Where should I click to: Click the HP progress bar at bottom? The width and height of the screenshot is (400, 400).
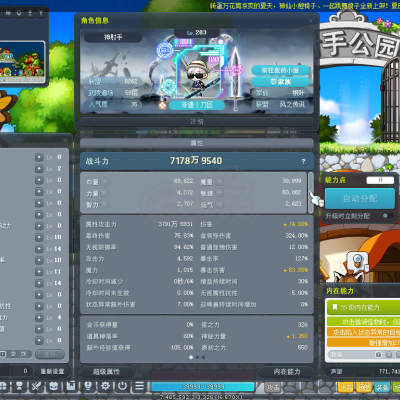[203, 387]
